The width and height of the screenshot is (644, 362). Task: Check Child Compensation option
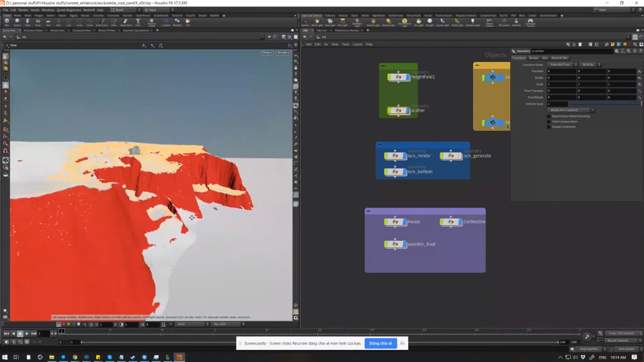pyautogui.click(x=549, y=122)
